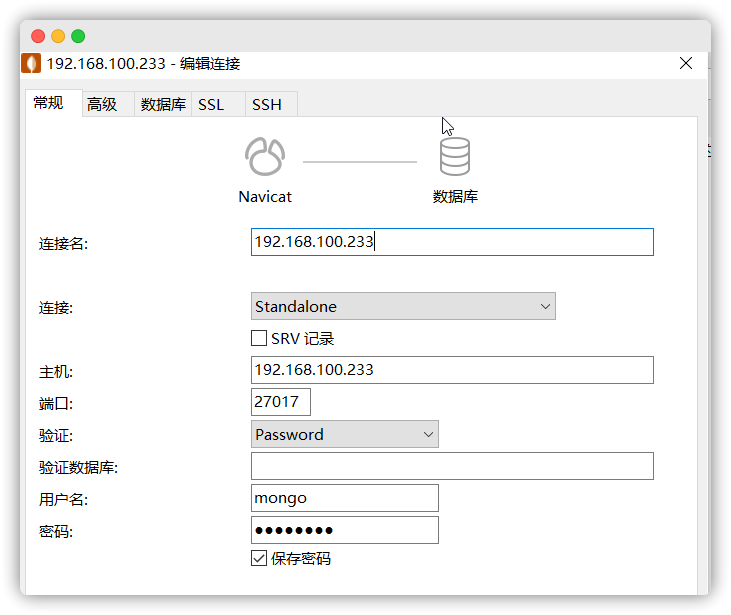Click the 用户名: label
The width and height of the screenshot is (731, 615).
tap(63, 500)
